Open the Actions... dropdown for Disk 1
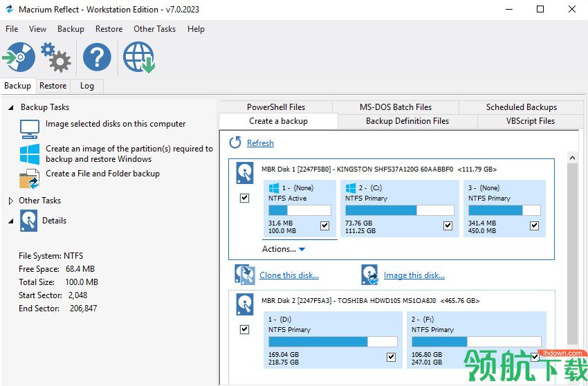Viewport: 588px width, 386px height. click(284, 249)
